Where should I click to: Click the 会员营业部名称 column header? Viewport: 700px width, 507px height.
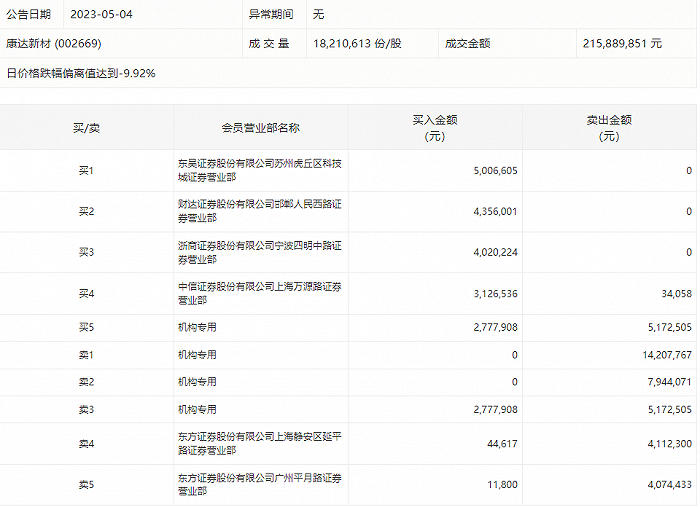(260, 128)
